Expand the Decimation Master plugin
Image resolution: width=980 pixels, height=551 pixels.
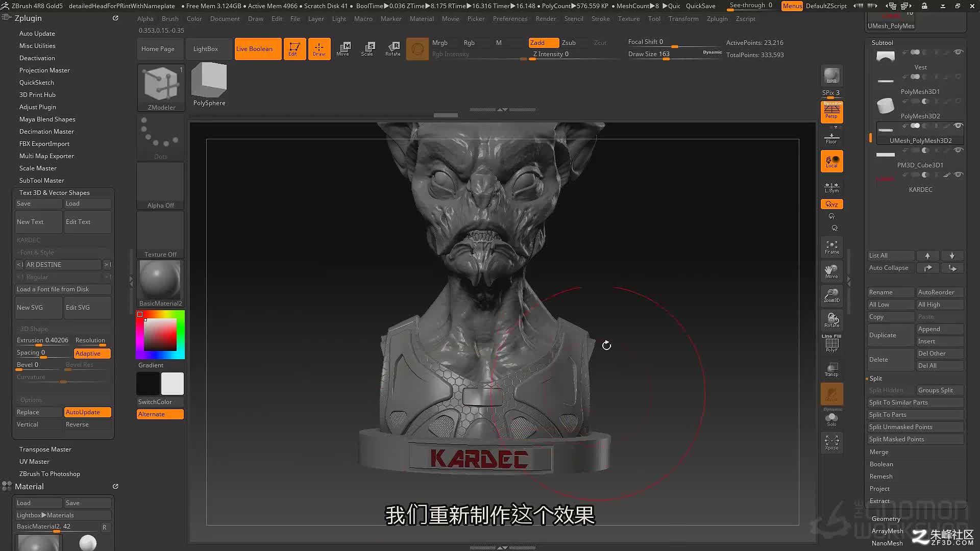tap(46, 132)
